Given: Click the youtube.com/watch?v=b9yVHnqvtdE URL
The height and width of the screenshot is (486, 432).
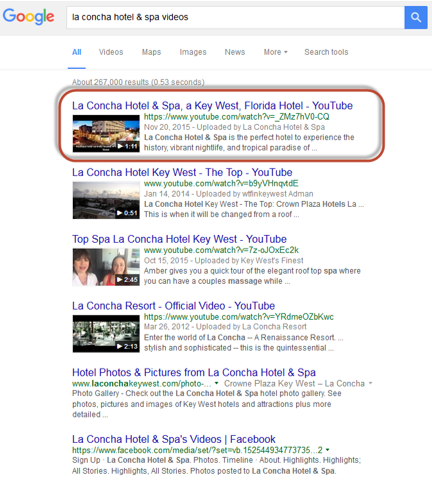Looking at the screenshot, I should click(x=221, y=184).
